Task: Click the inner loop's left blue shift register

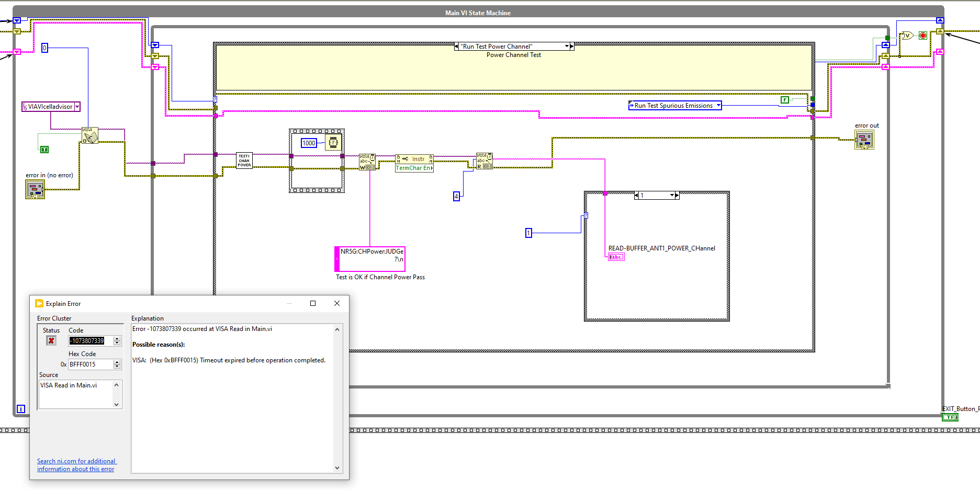Action: click(155, 45)
